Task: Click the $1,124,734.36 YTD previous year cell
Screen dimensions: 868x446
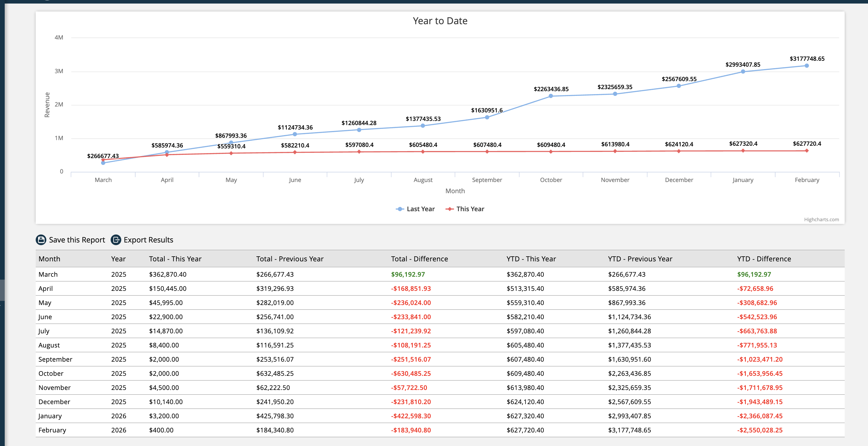Action: coord(629,317)
